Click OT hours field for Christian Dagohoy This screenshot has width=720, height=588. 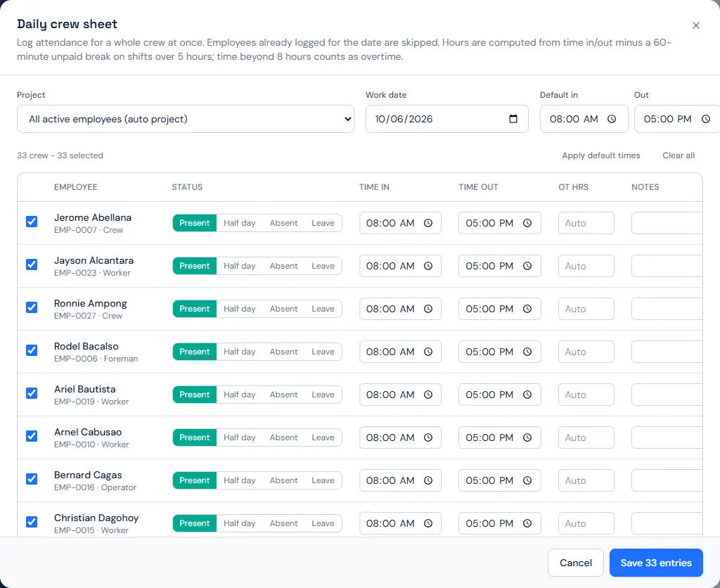[x=586, y=523]
